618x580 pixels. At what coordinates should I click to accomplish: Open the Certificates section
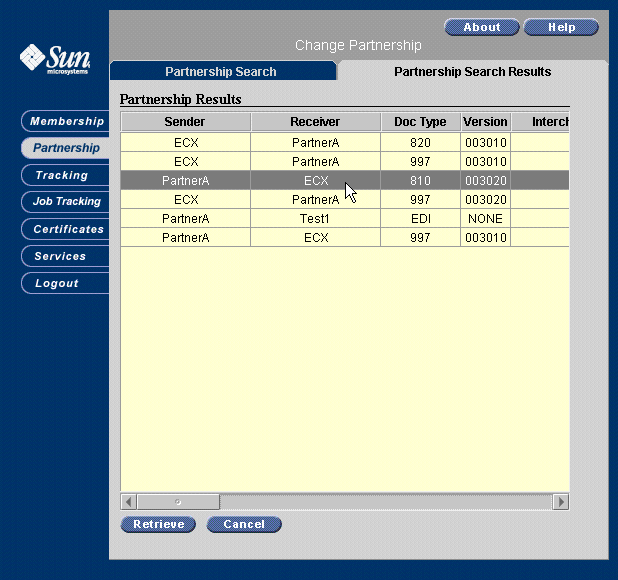66,229
